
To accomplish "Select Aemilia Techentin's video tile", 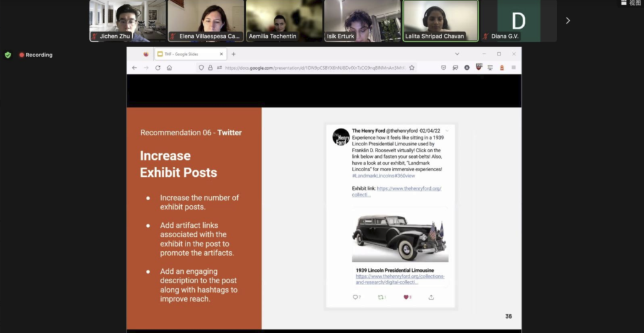I will point(284,21).
